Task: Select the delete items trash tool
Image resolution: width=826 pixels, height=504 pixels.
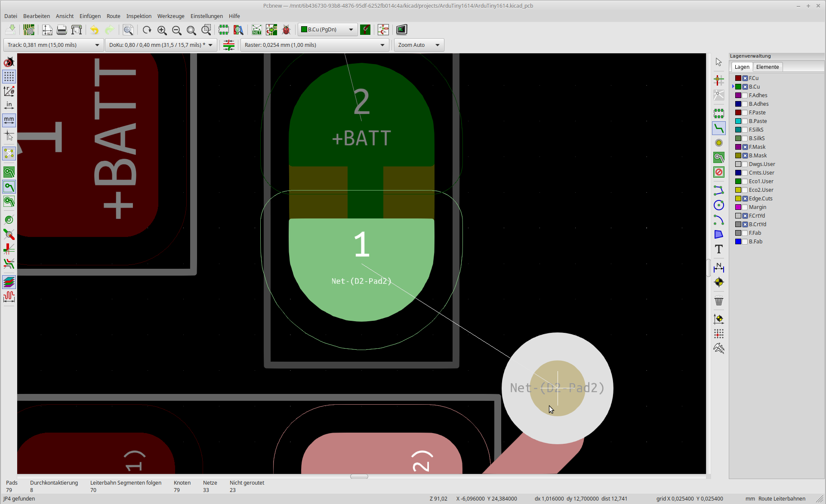Action: point(719,301)
